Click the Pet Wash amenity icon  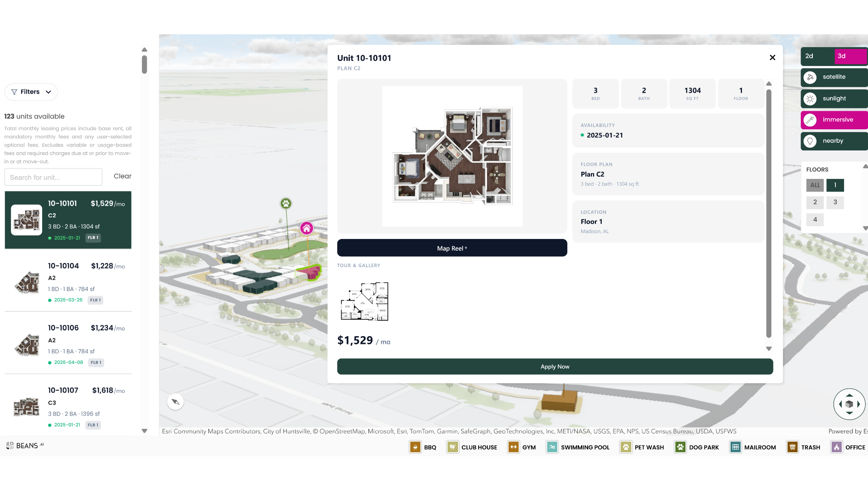[626, 447]
